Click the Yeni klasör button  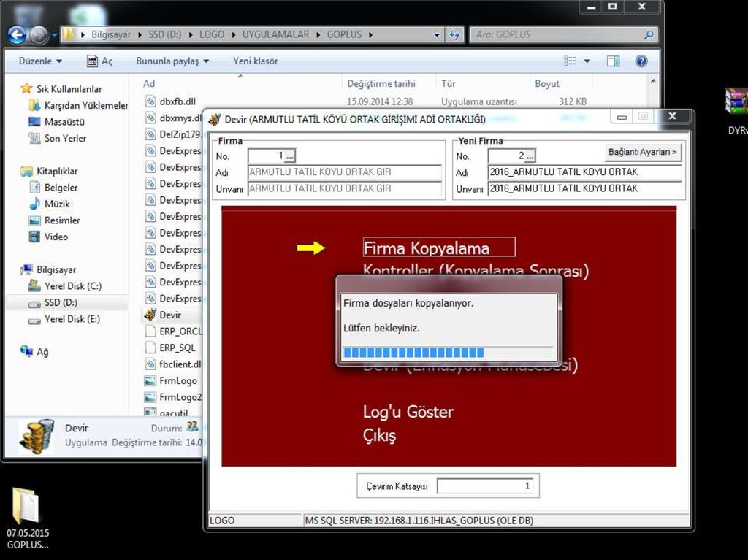coord(255,61)
